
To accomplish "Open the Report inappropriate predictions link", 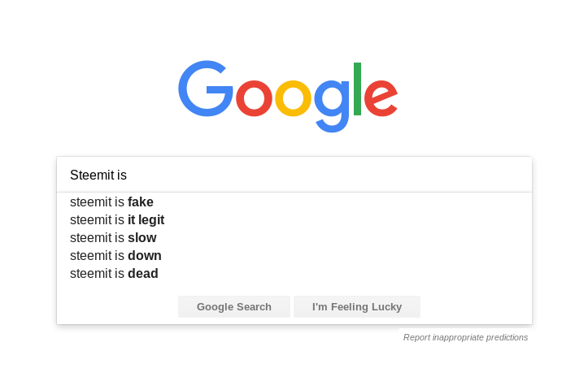I will coord(465,337).
